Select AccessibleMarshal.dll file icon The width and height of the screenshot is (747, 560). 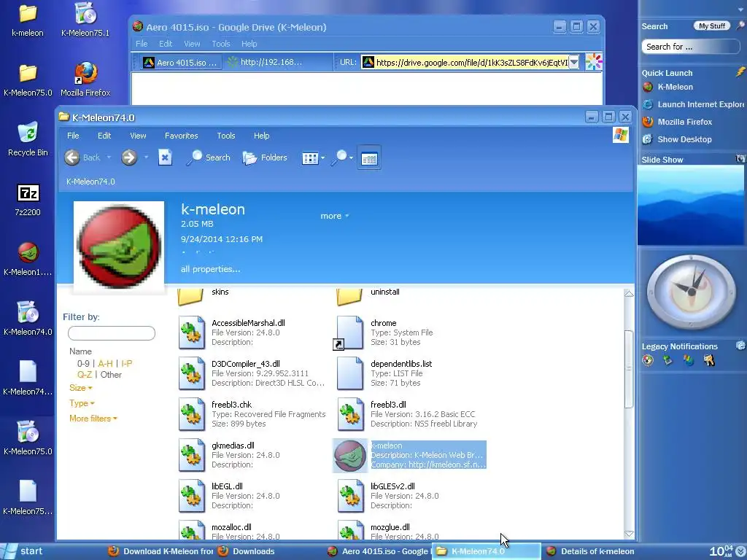point(192,332)
